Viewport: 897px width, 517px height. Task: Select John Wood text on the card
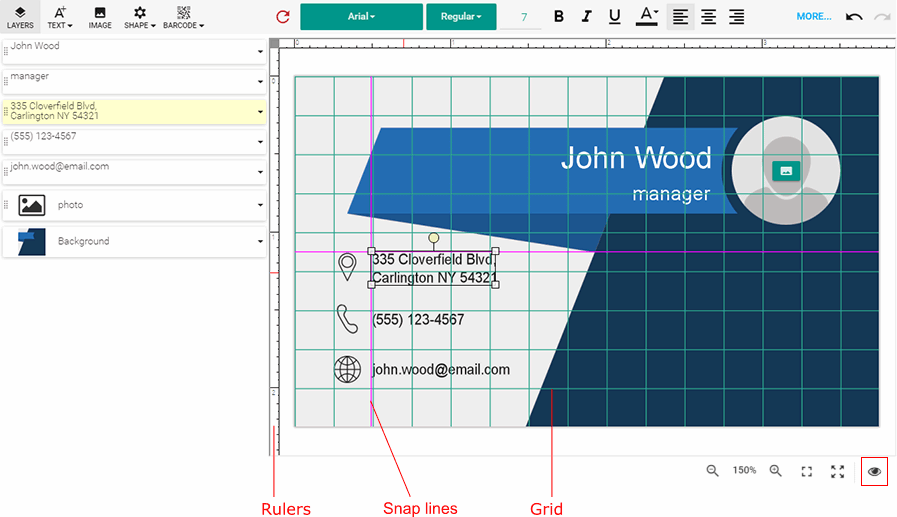[x=636, y=158]
